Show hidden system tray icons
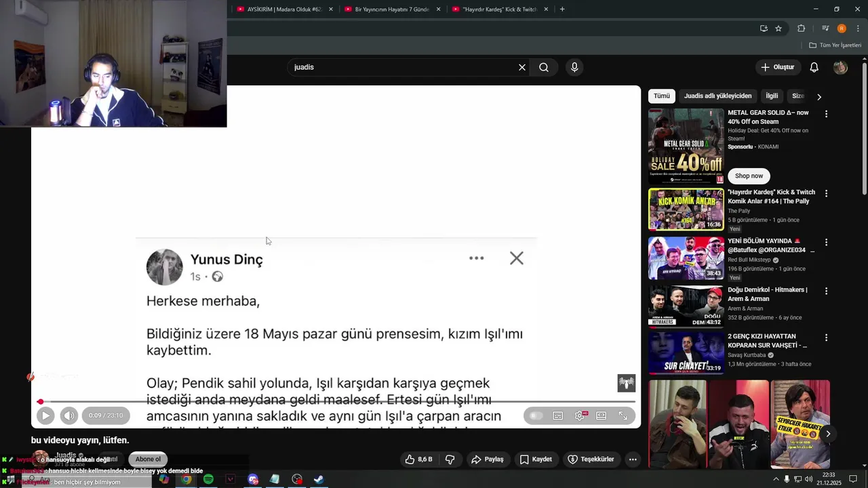 click(x=776, y=479)
